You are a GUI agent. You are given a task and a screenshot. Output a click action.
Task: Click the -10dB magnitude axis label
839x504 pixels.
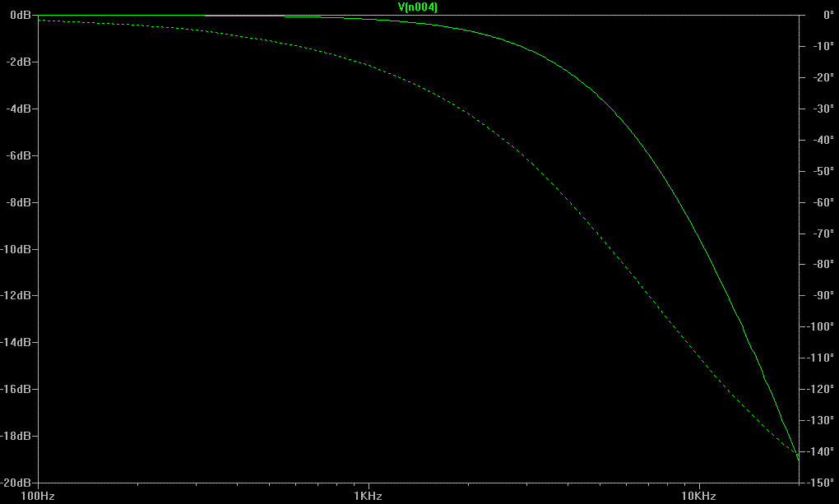[x=16, y=249]
